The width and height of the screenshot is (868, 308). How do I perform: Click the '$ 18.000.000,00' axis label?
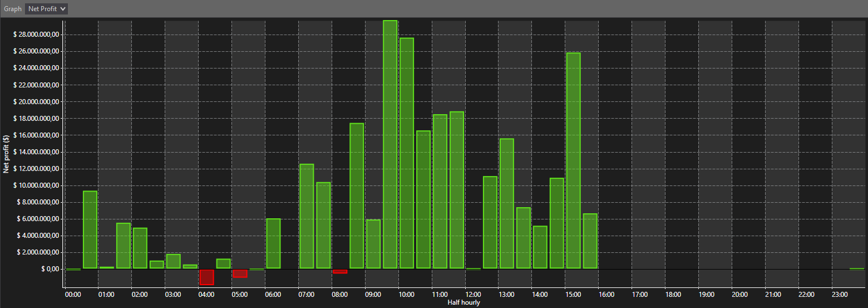36,119
